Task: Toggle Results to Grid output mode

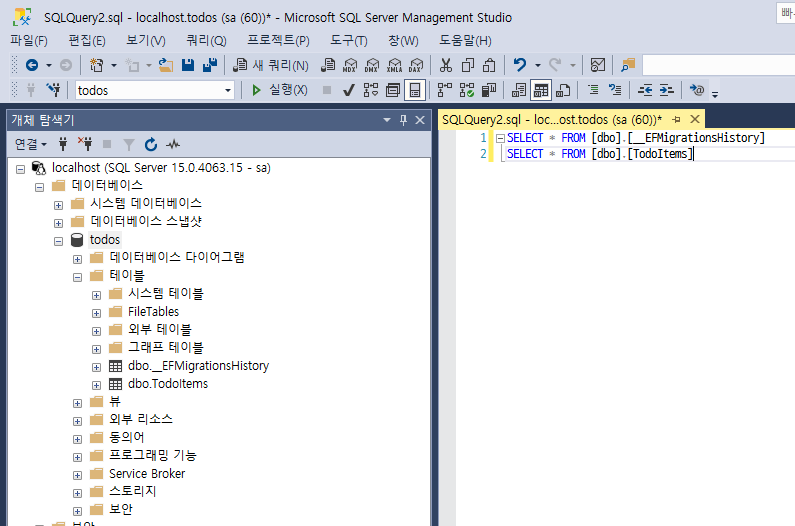Action: (x=540, y=90)
